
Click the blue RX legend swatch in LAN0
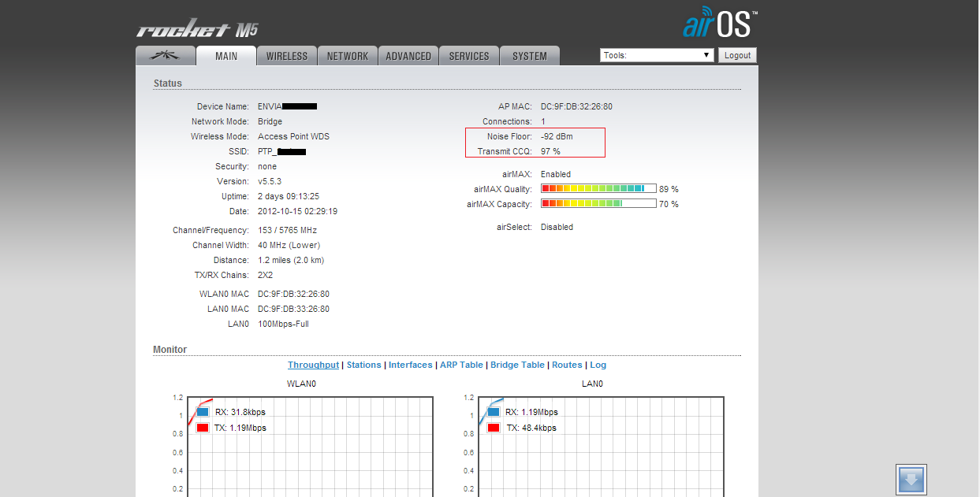click(494, 412)
